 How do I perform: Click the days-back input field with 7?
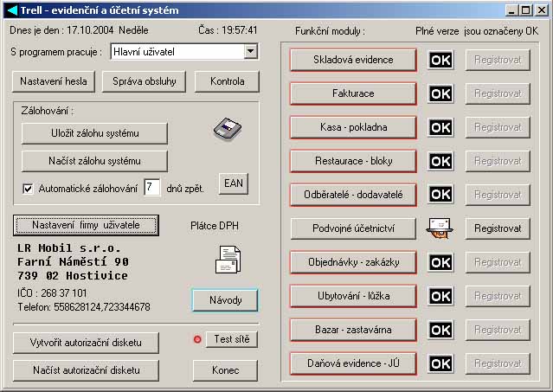coord(152,187)
